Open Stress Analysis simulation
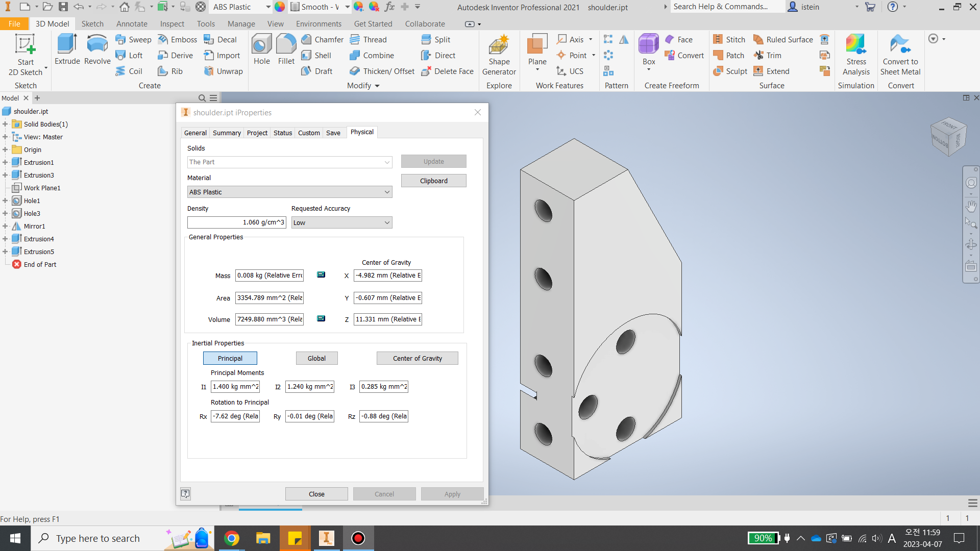 coord(856,55)
